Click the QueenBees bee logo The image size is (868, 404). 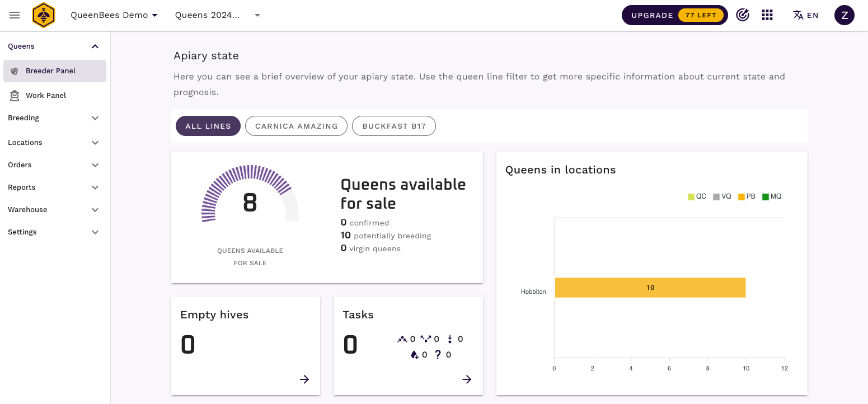coord(43,15)
